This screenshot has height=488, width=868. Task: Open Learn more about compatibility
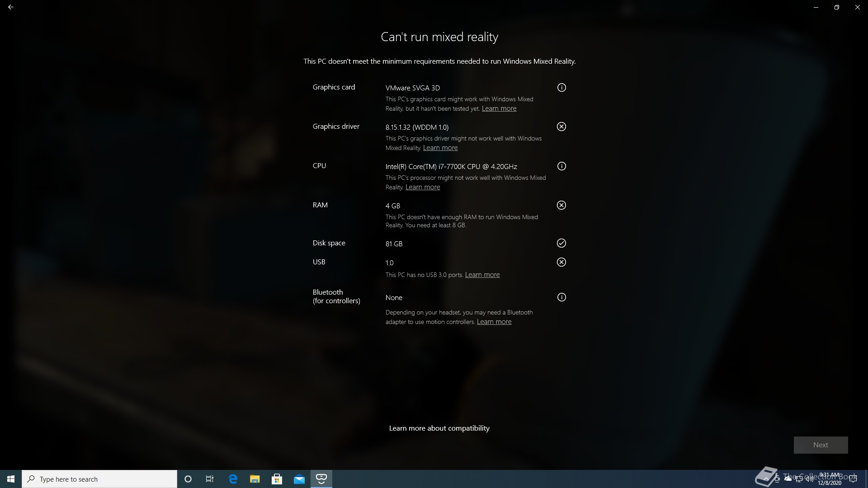tap(439, 428)
